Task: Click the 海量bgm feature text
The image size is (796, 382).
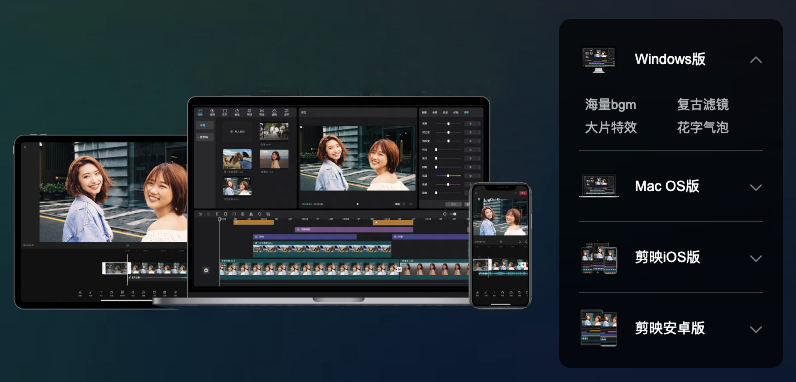Action: coord(610,105)
